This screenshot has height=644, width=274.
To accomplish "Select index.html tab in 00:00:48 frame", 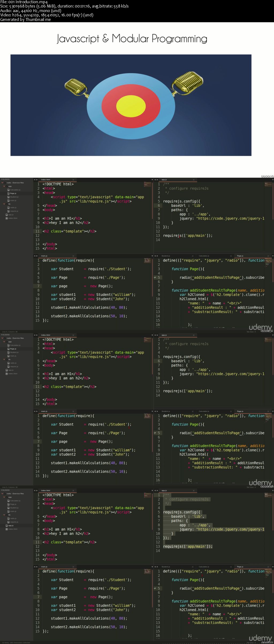I will tap(58, 335).
